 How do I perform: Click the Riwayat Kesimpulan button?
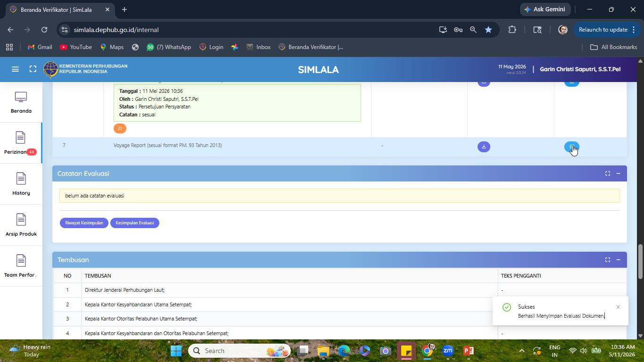point(84,223)
